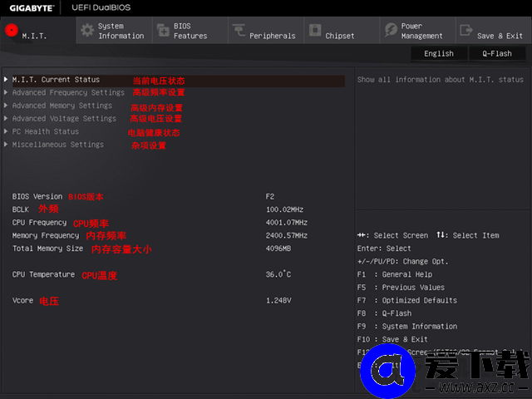Click the F1 General Help hint
Screen dimensions: 532x399
point(395,274)
